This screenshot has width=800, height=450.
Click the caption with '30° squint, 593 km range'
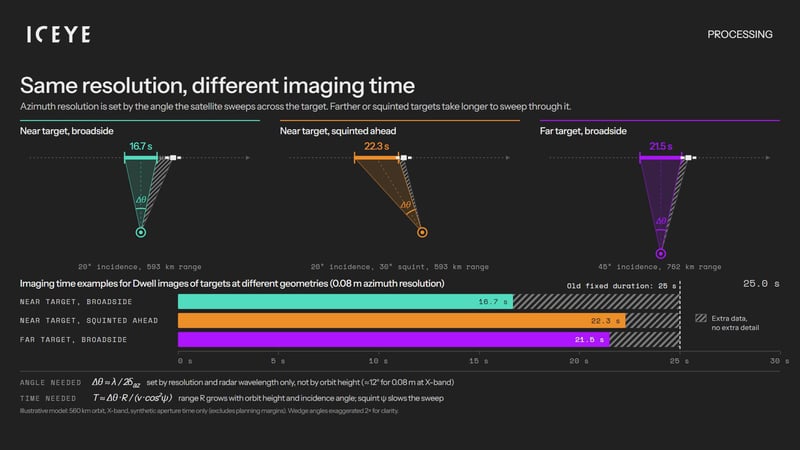click(x=399, y=267)
